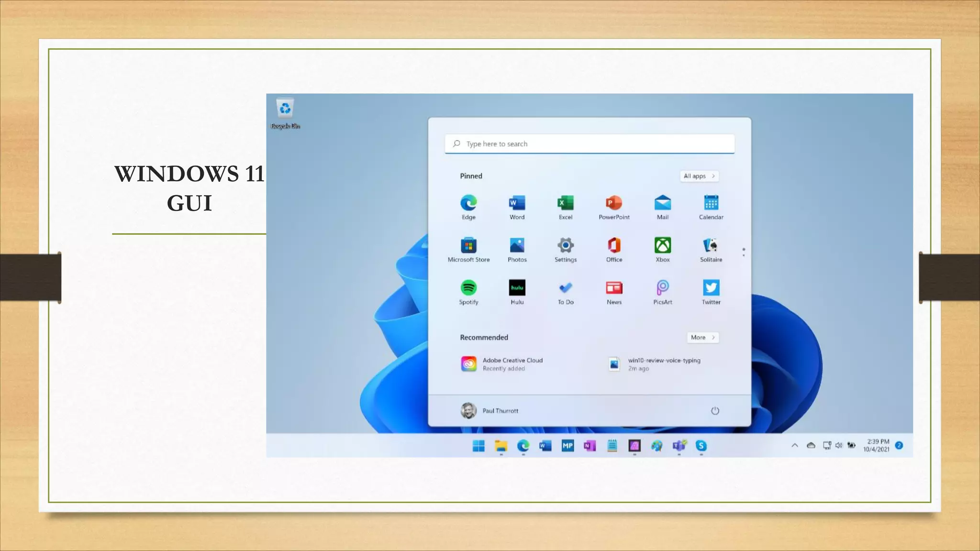
Task: Launch Microsoft Store from Pinned
Action: click(468, 250)
